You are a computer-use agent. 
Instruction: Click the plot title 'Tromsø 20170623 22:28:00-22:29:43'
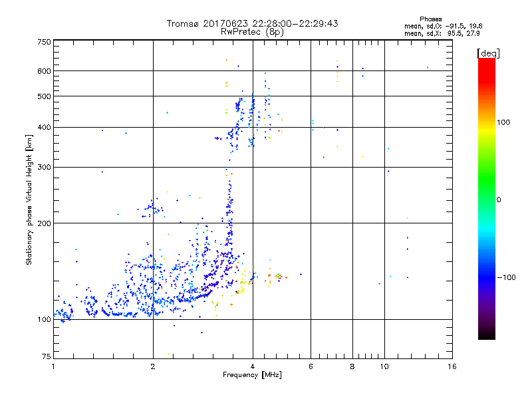coord(252,23)
